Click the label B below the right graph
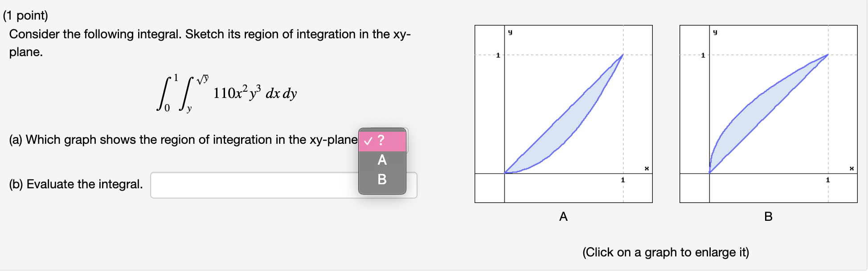 pos(768,217)
